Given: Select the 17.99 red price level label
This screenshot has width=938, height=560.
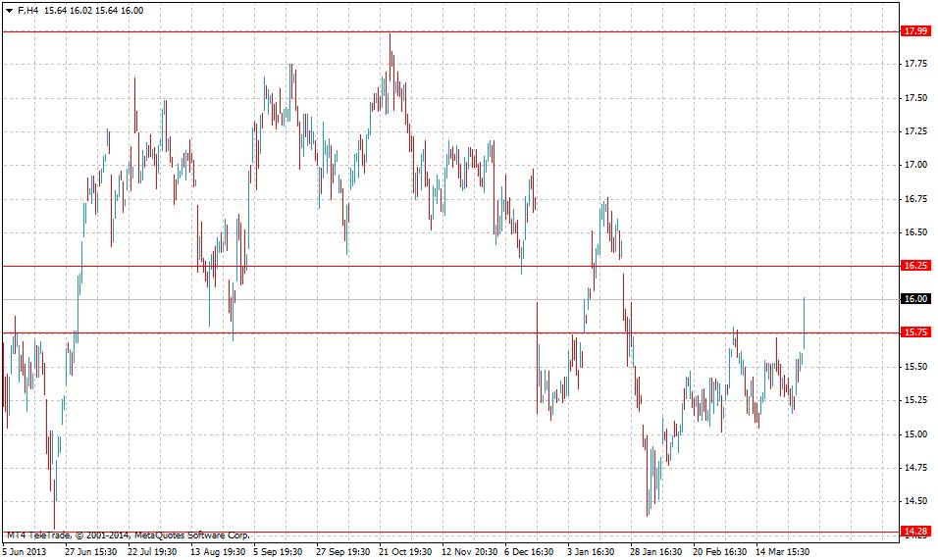Looking at the screenshot, I should [x=915, y=31].
